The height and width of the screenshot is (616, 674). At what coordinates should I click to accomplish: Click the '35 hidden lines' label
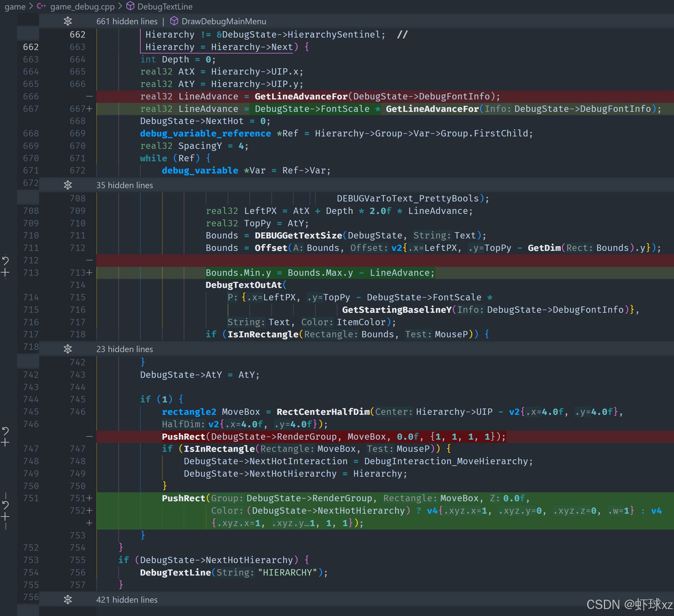tap(124, 185)
